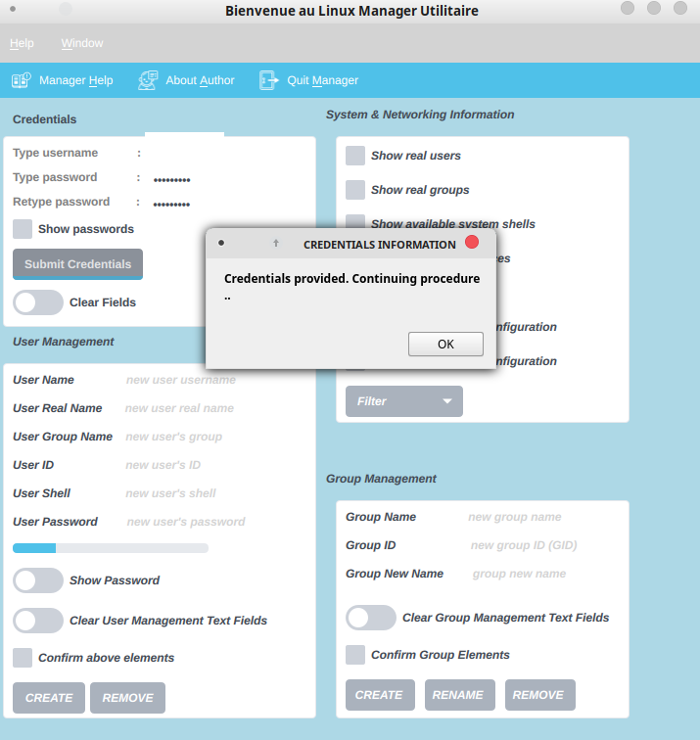Click CREATE in Group Management
This screenshot has height=740, width=700.
[x=380, y=695]
